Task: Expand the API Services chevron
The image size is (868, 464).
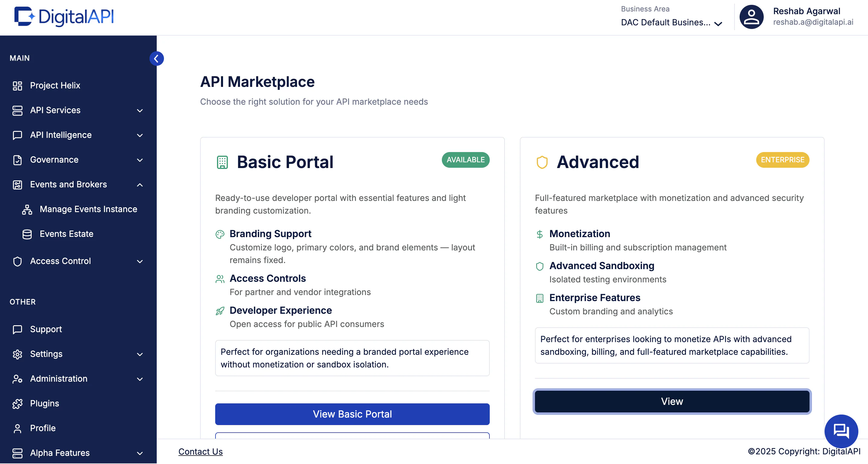Action: coord(140,111)
